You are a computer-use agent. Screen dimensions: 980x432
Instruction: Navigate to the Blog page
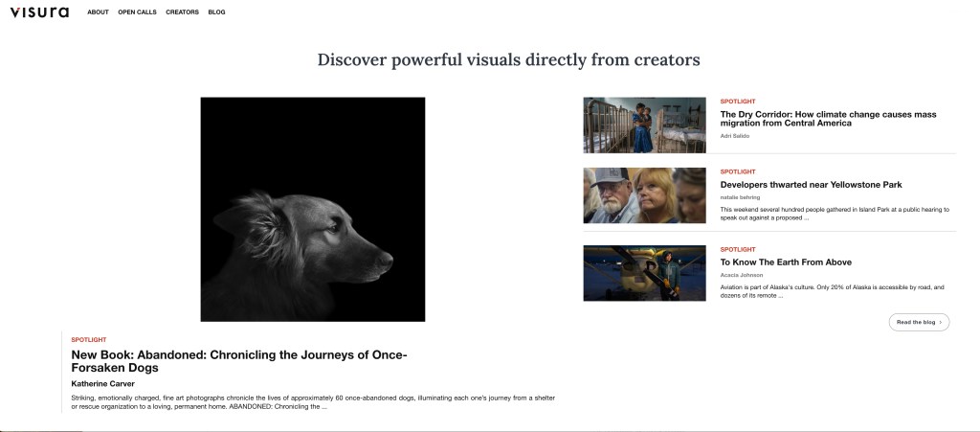coord(216,12)
